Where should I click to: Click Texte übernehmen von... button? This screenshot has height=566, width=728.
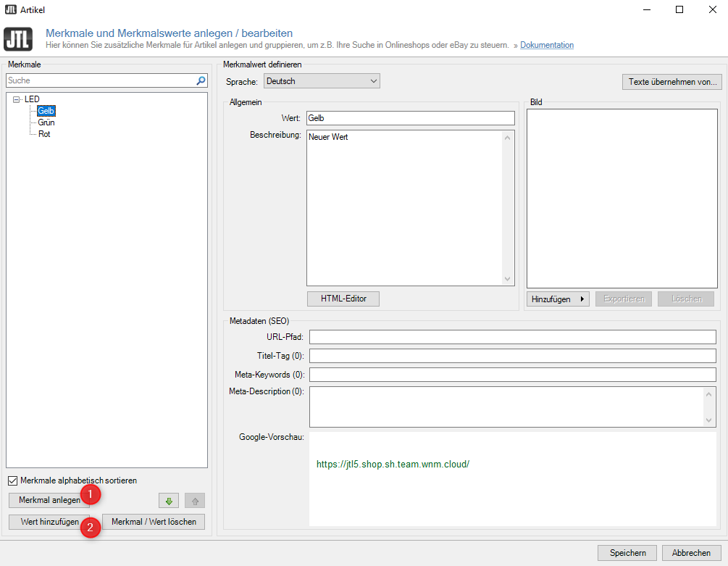coord(672,82)
